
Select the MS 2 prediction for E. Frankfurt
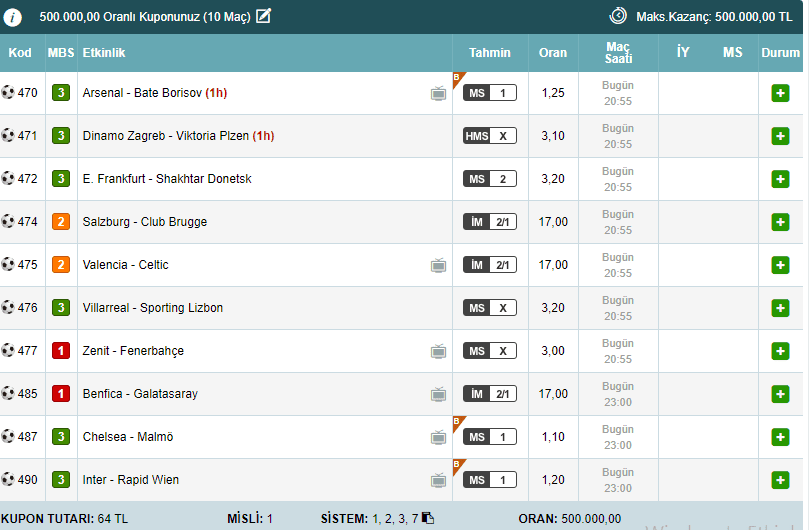[x=490, y=179]
